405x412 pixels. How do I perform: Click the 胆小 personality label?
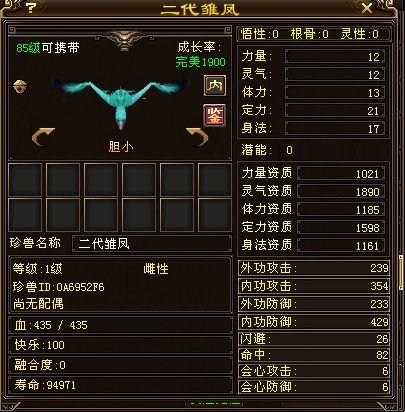(121, 147)
